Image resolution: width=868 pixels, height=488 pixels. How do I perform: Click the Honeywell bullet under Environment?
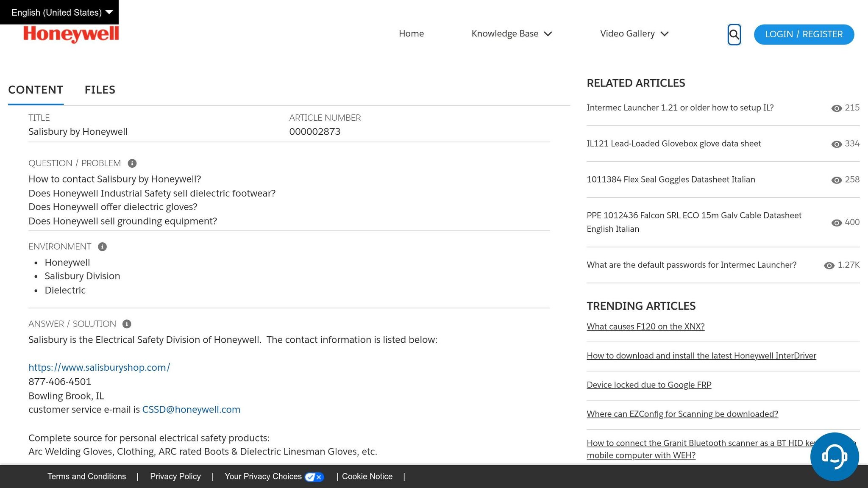(x=67, y=263)
